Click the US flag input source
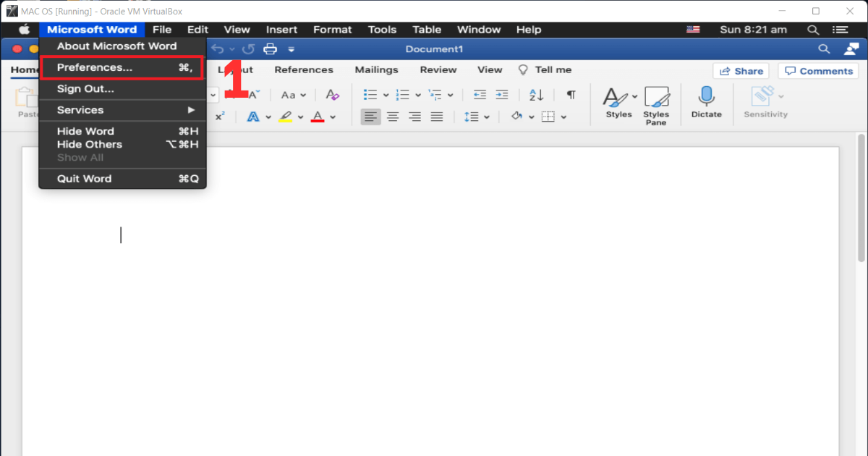Viewport: 868px width, 456px height. (693, 30)
